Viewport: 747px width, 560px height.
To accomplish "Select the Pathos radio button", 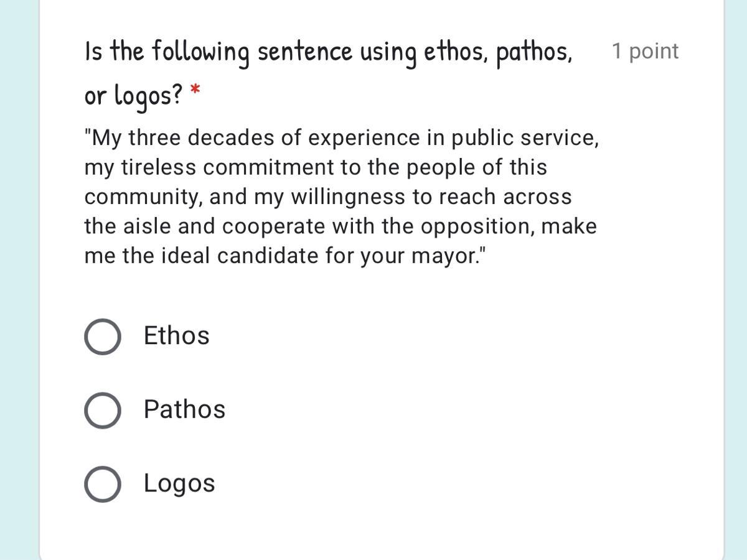I will coord(102,411).
